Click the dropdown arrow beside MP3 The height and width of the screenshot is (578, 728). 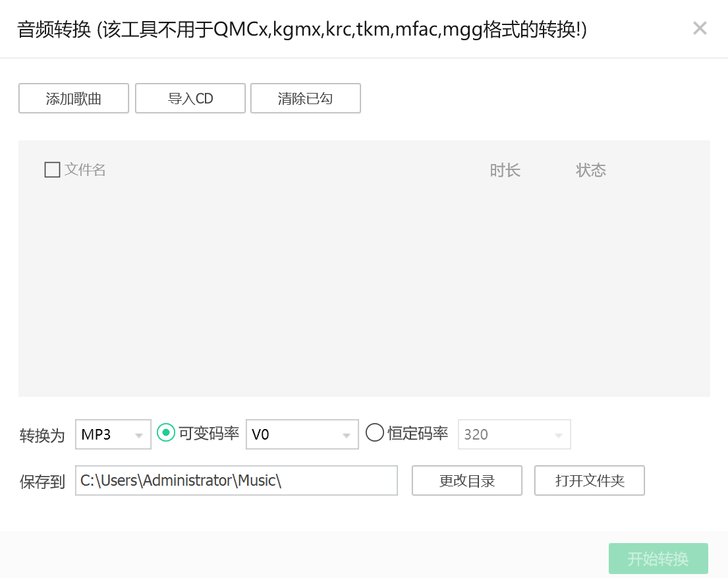click(x=138, y=434)
